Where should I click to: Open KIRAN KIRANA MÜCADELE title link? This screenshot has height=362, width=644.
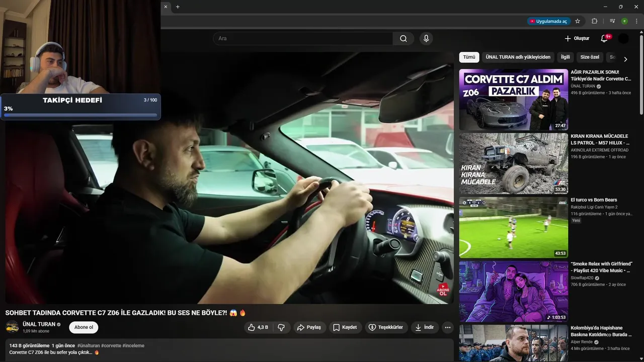(x=600, y=139)
